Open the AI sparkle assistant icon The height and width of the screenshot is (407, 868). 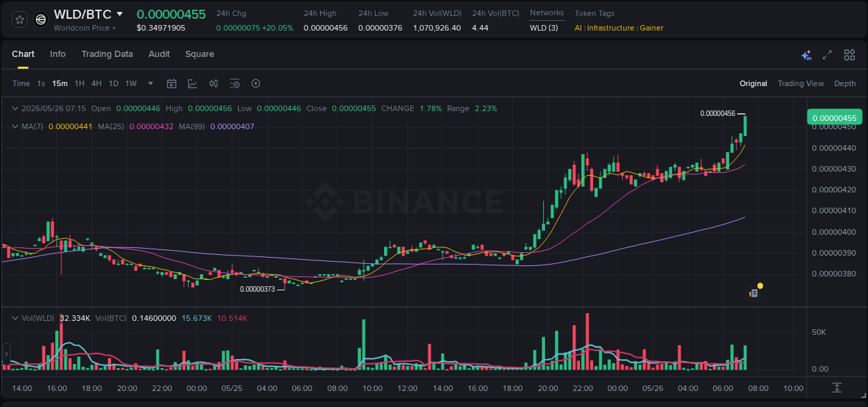[806, 55]
